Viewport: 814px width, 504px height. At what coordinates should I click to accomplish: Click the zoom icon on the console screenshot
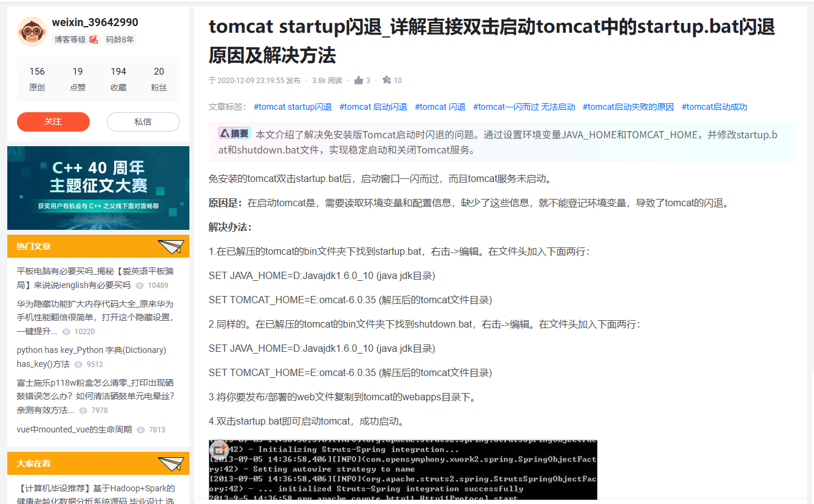click(x=218, y=450)
